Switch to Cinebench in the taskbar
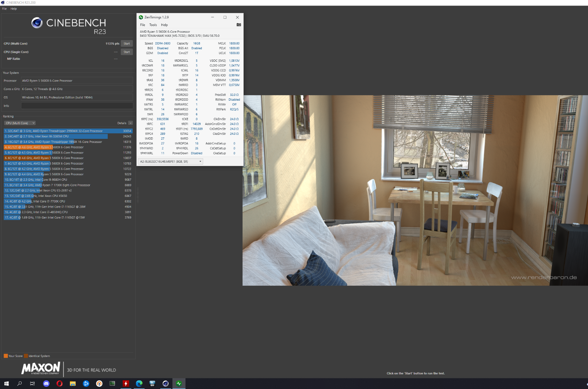This screenshot has height=389, width=588. (x=166, y=383)
